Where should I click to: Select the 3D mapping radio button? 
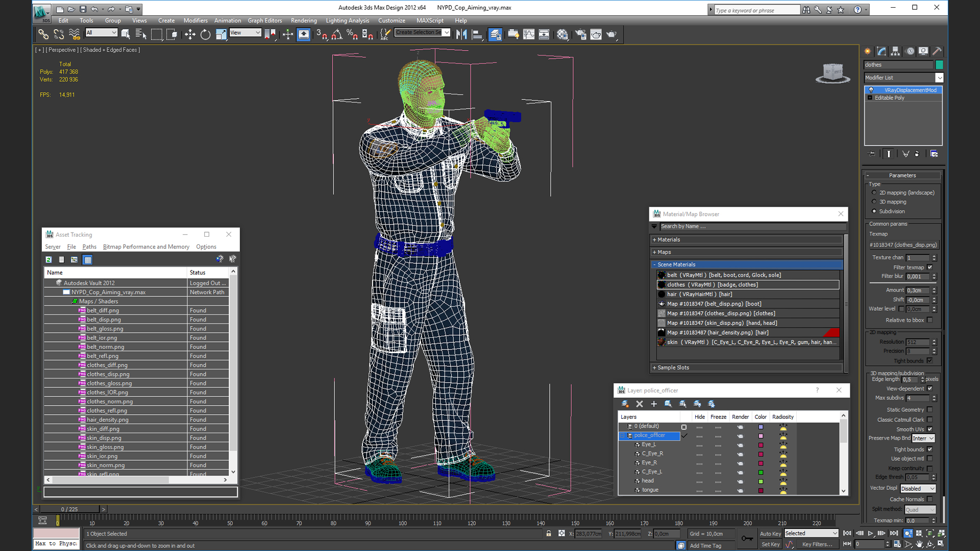click(874, 202)
